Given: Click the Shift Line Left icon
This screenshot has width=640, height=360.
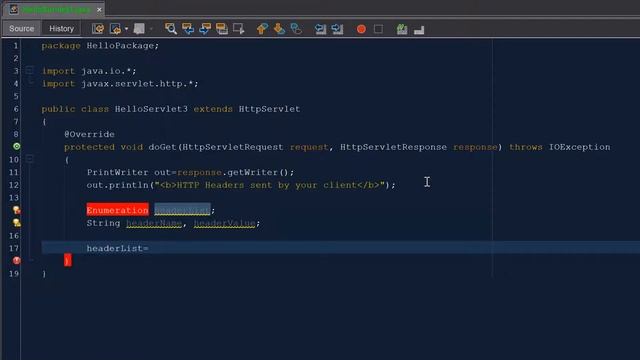Looking at the screenshot, I should coord(320,29).
